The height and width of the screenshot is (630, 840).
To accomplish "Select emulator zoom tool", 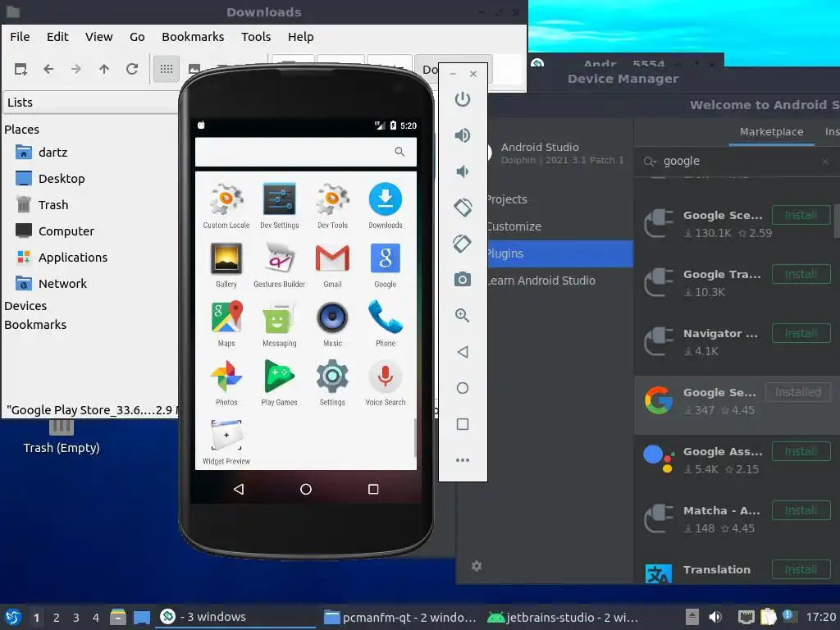I will pyautogui.click(x=463, y=316).
